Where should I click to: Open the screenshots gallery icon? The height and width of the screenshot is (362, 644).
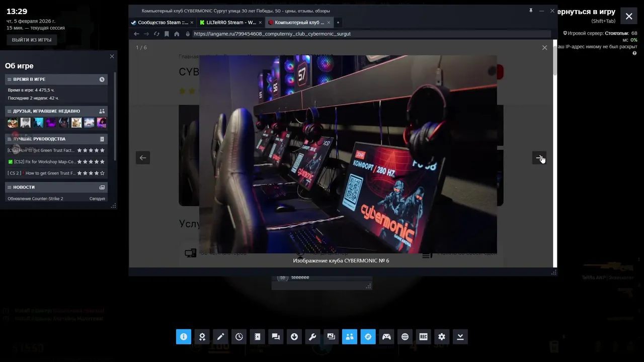(331, 337)
